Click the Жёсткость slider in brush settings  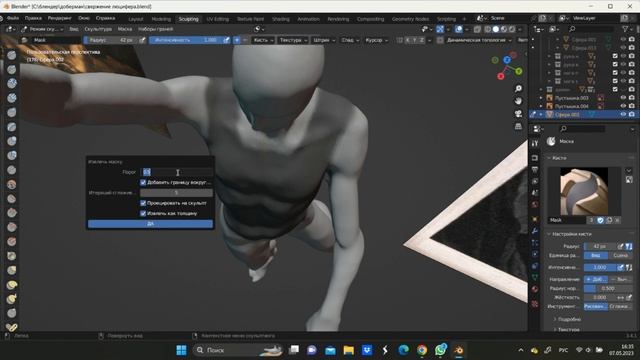coord(600,298)
